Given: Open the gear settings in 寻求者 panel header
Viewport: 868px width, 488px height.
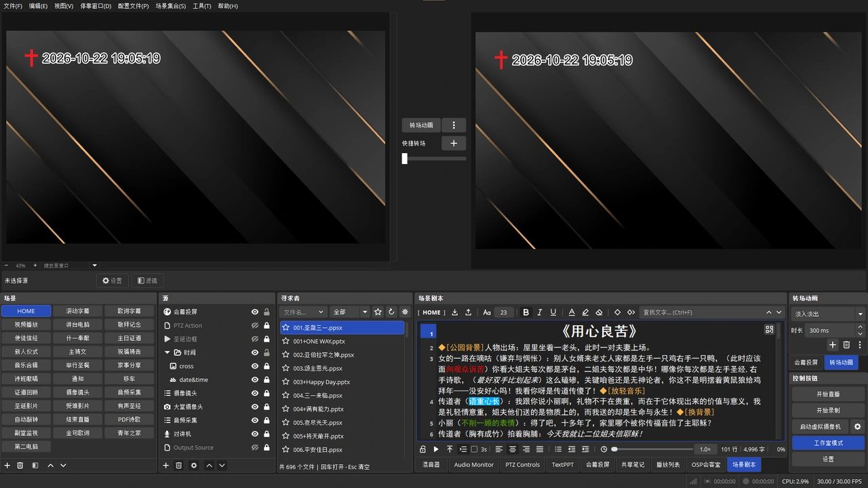Looking at the screenshot, I should pyautogui.click(x=405, y=312).
